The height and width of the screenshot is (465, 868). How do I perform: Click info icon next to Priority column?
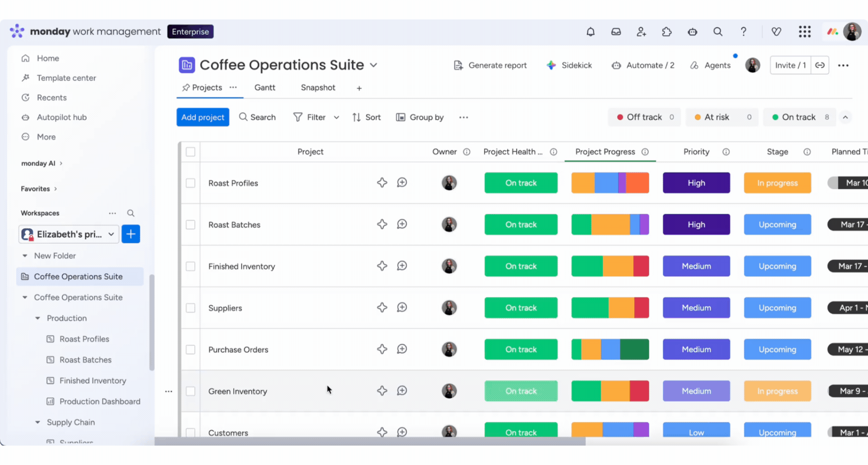(726, 152)
